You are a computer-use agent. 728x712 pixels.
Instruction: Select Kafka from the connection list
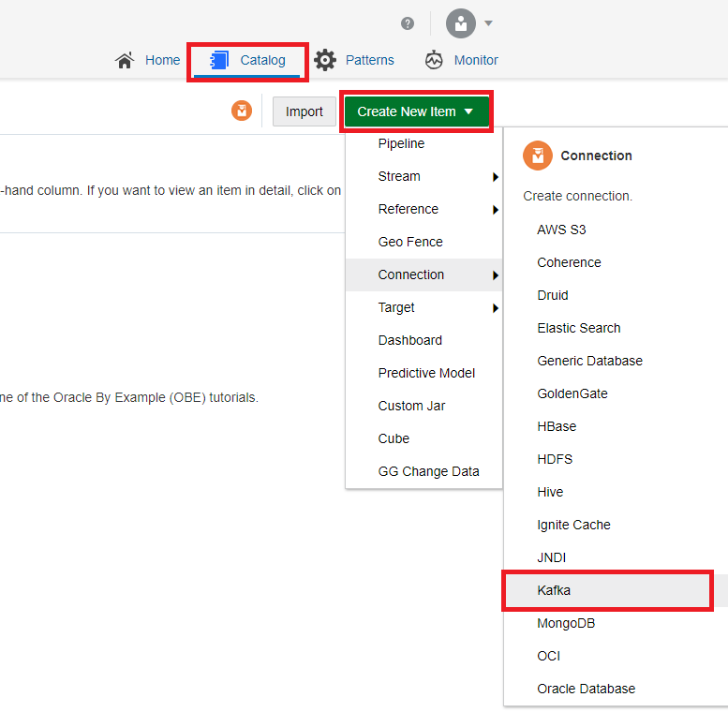[554, 590]
